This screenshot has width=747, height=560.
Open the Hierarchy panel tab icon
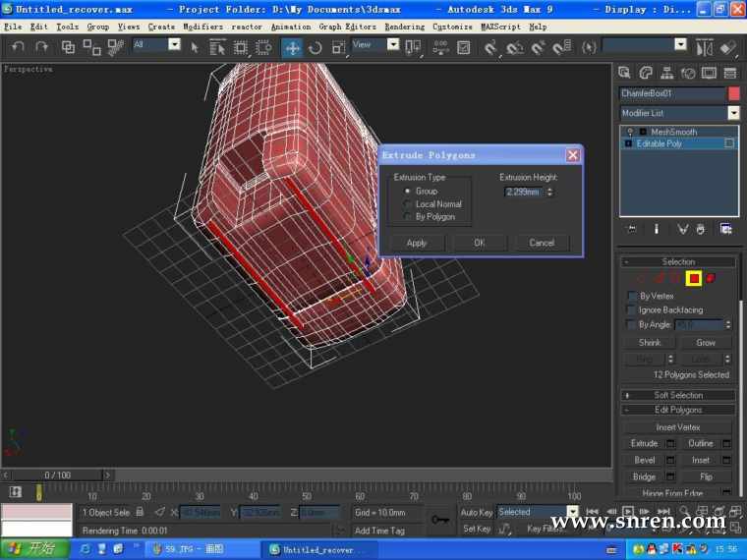[x=667, y=73]
